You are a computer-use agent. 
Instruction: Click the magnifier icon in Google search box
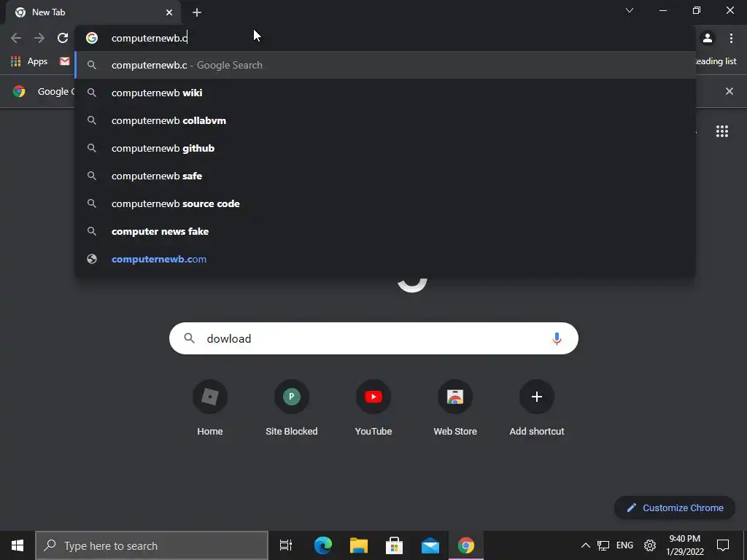click(x=189, y=338)
